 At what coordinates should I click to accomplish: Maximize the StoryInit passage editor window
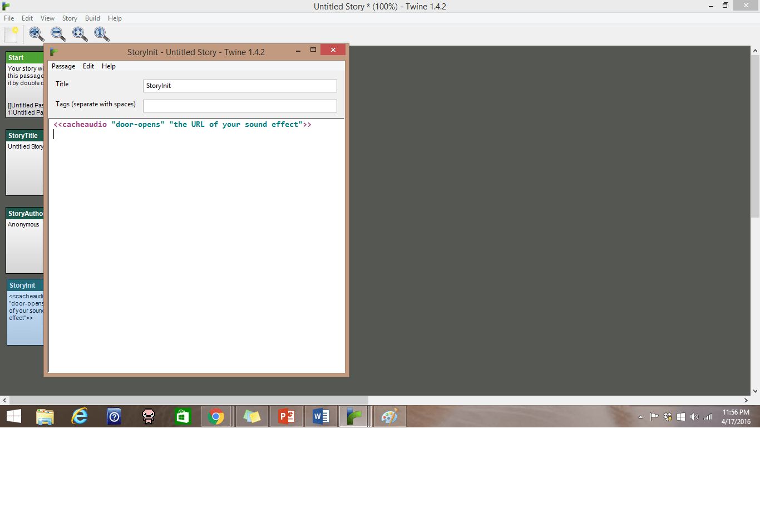(313, 50)
